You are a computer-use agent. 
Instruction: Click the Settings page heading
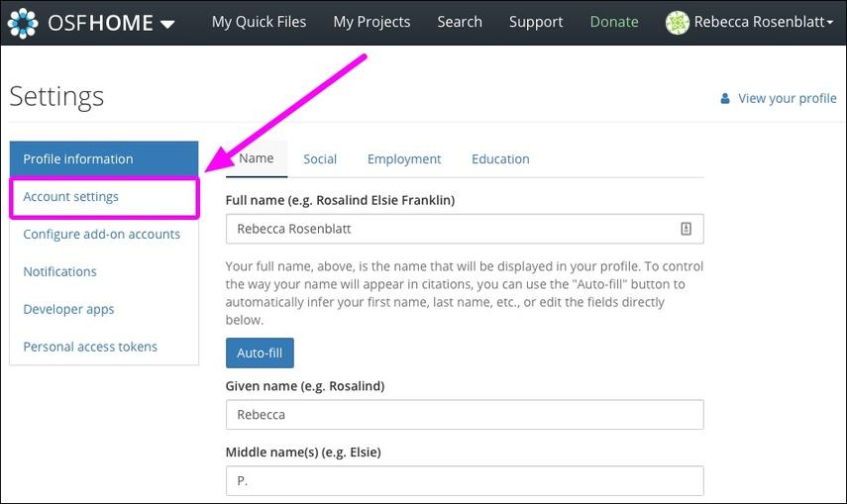(x=56, y=97)
